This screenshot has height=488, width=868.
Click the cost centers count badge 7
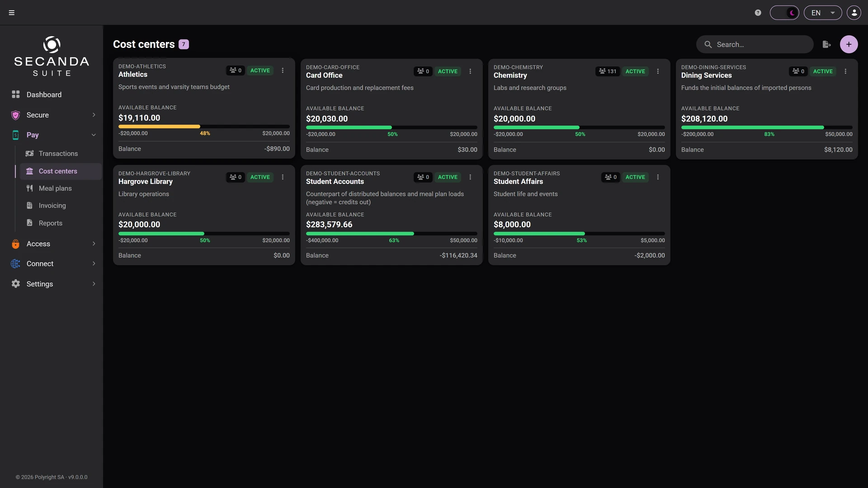184,44
